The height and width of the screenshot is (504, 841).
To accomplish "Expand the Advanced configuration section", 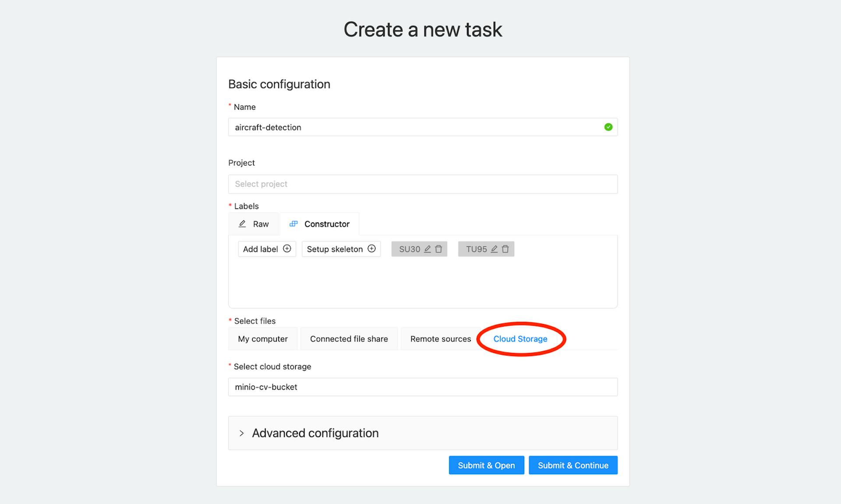I will [241, 433].
